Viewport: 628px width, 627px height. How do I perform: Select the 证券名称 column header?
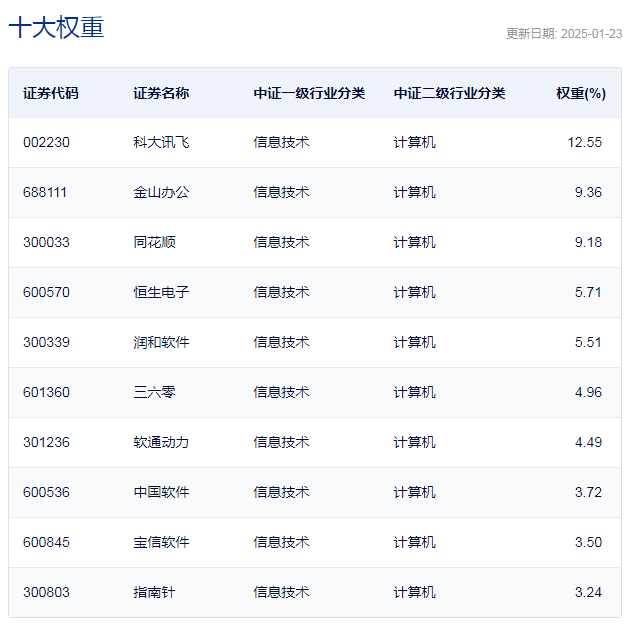(161, 93)
